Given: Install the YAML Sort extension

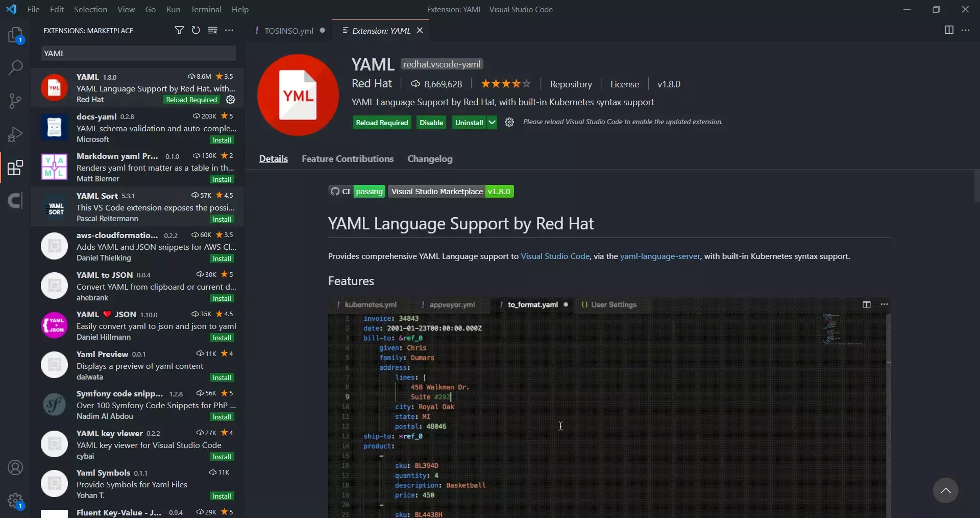Looking at the screenshot, I should (222, 219).
